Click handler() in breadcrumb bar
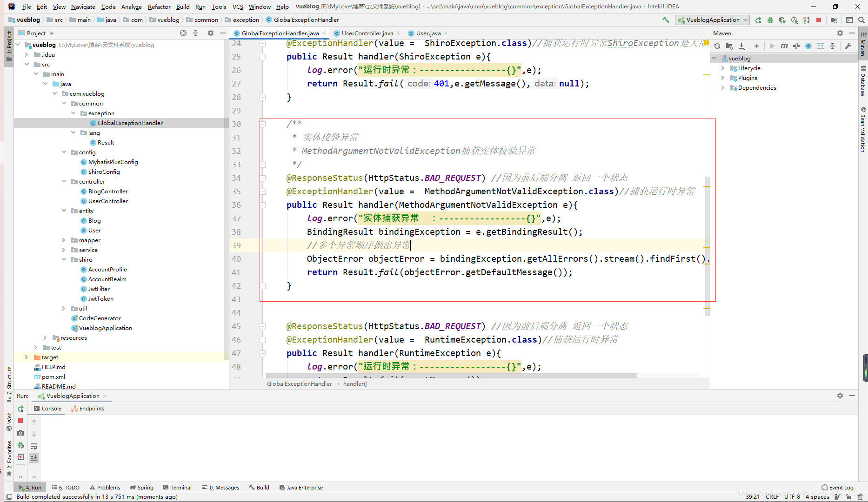Viewport: 868px width, 502px height. (355, 384)
